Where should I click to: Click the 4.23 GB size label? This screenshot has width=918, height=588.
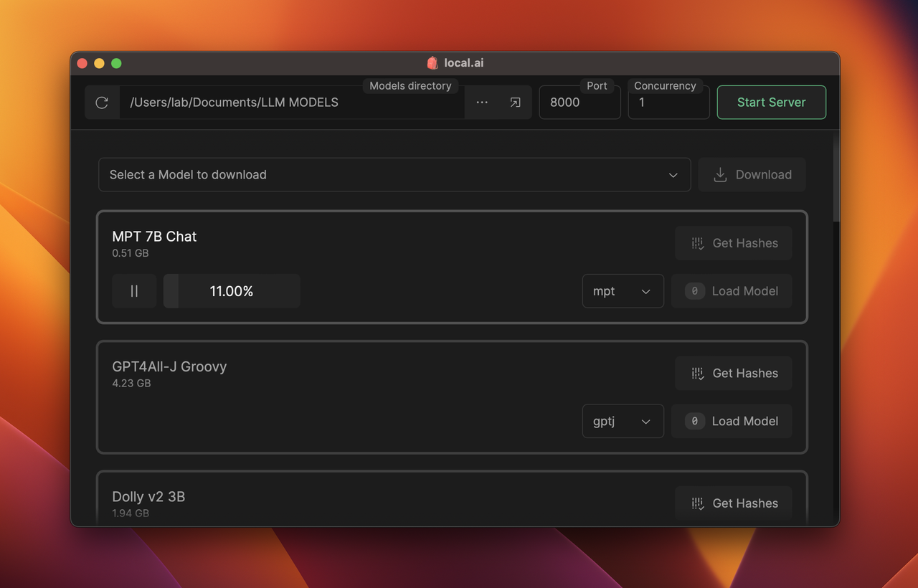tap(131, 383)
